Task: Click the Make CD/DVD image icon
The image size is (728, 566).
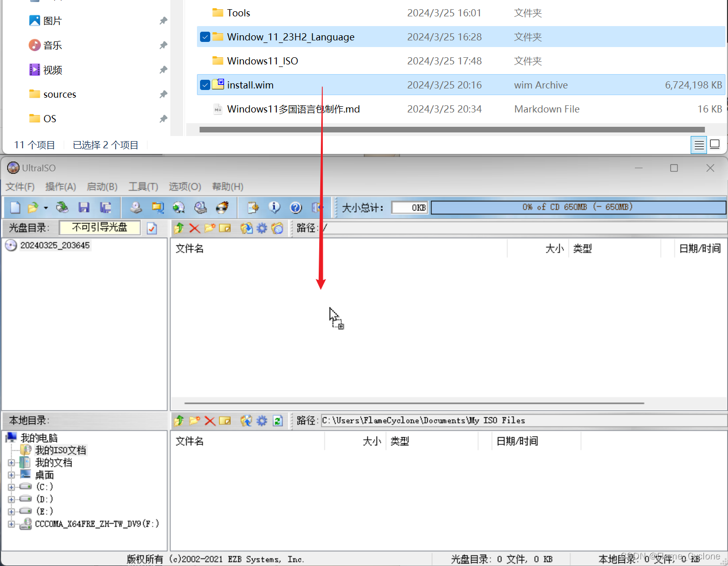Action: pyautogui.click(x=136, y=208)
